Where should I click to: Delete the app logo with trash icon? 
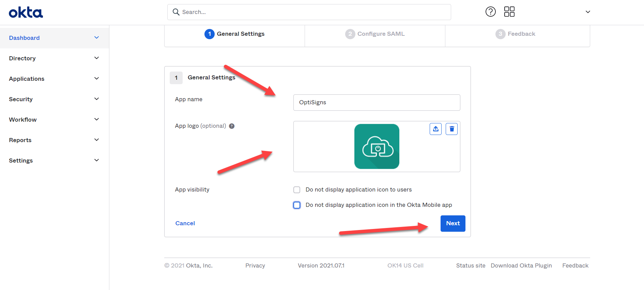pyautogui.click(x=451, y=129)
